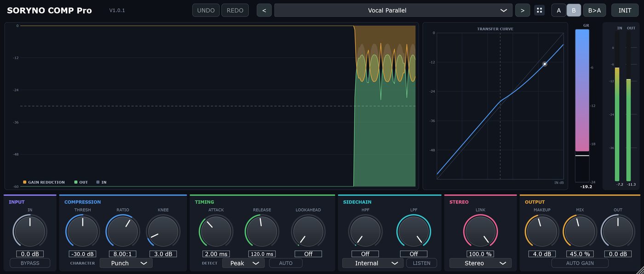644x274 pixels.
Task: Click the MIX knob
Action: (580, 231)
